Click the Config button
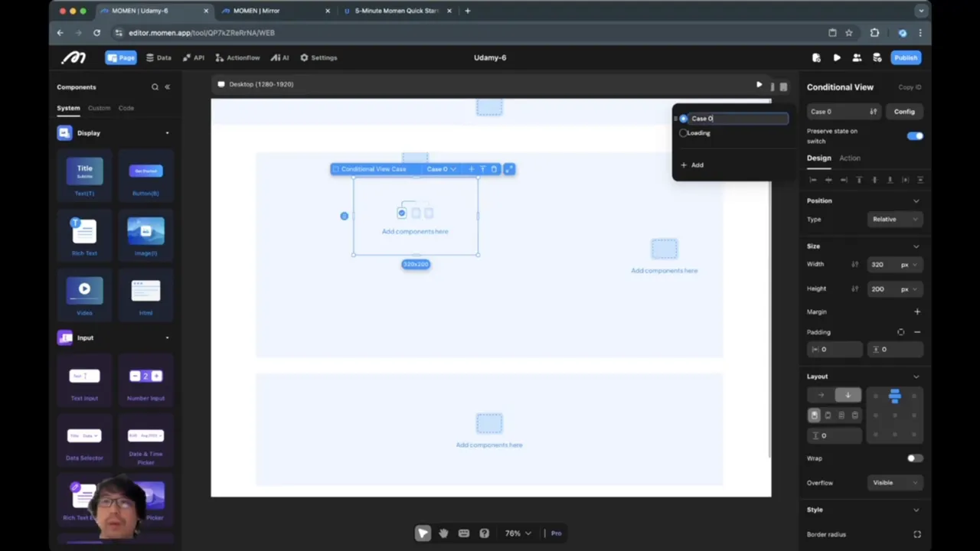980x551 pixels. click(904, 112)
